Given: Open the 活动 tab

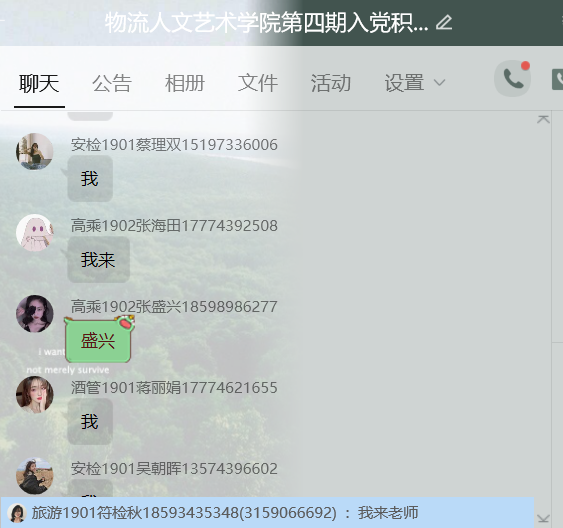Looking at the screenshot, I should point(331,83).
